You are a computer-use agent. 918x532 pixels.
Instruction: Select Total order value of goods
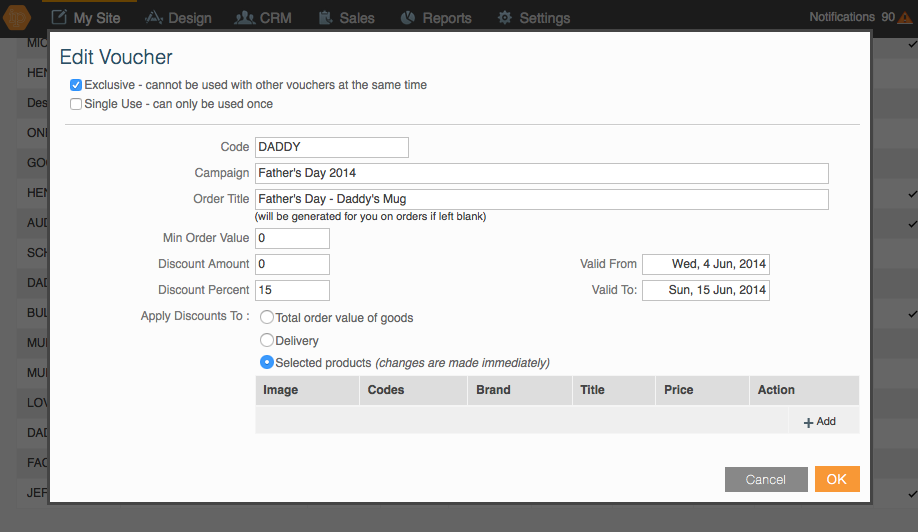(x=266, y=317)
